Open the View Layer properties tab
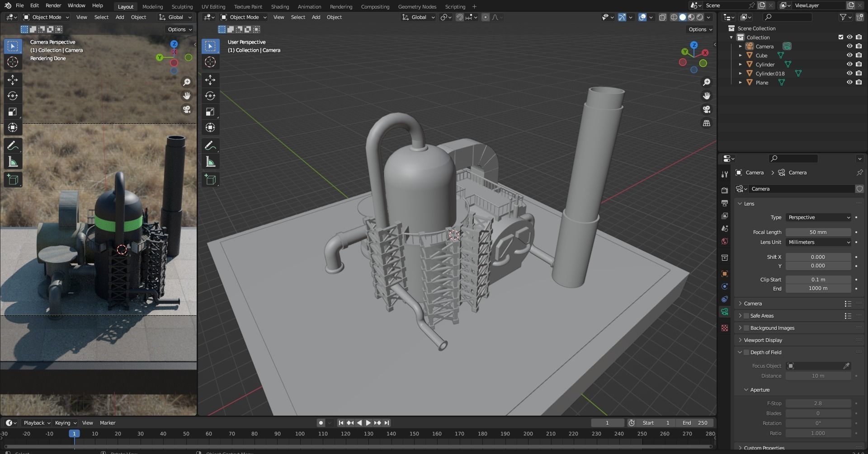 point(725,215)
